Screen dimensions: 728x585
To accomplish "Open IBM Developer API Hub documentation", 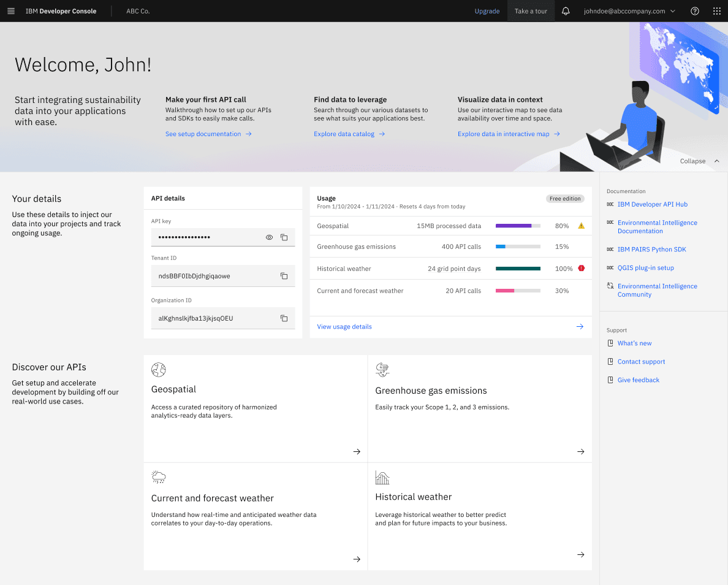I will coord(653,204).
